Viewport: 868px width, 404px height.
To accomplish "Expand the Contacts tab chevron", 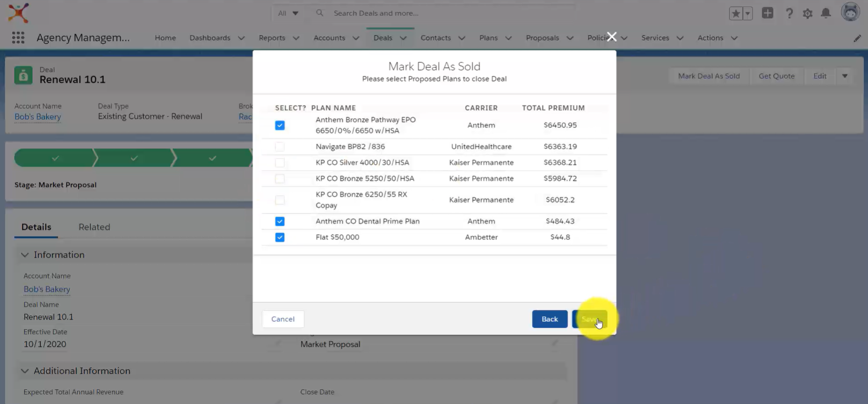I will tap(462, 38).
